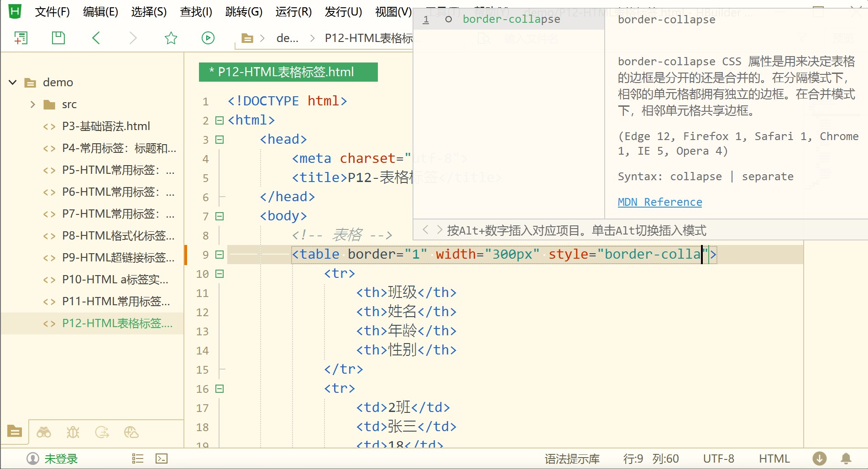The height and width of the screenshot is (469, 868).
Task: Click 未登录 login text
Action: (x=61, y=459)
